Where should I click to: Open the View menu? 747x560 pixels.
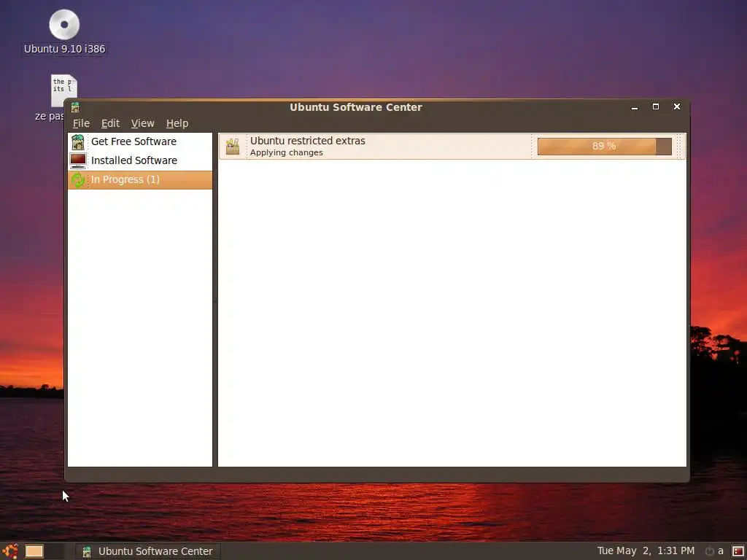click(142, 123)
